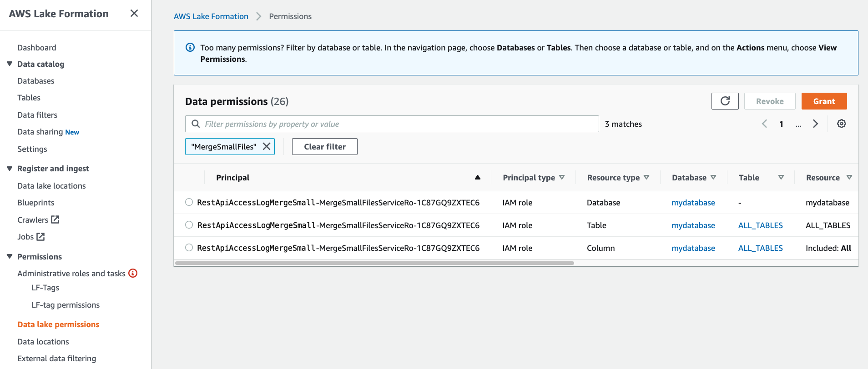
Task: Click the info badge beside Administrative roles
Action: [133, 273]
